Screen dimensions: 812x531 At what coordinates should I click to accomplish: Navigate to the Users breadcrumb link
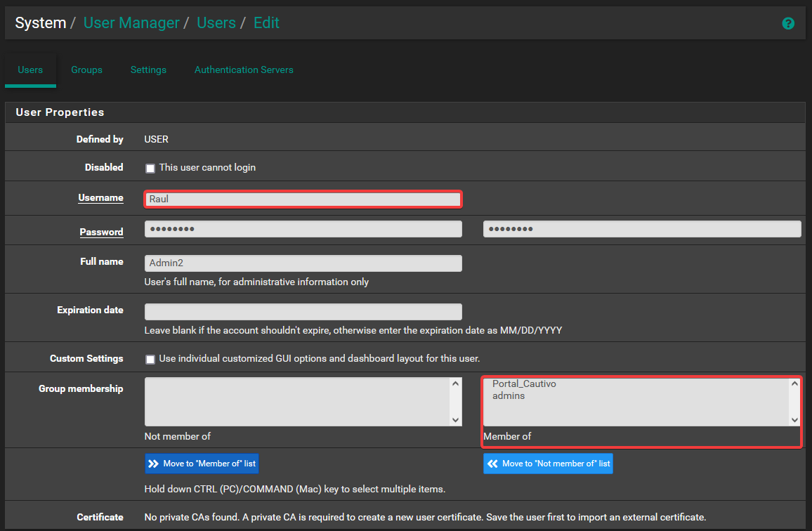point(216,22)
